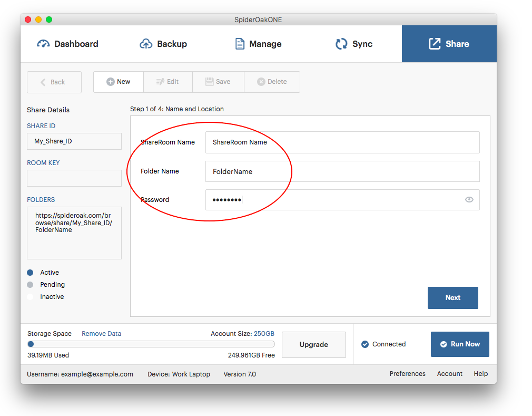
Task: Proceed with the Next button
Action: (453, 298)
